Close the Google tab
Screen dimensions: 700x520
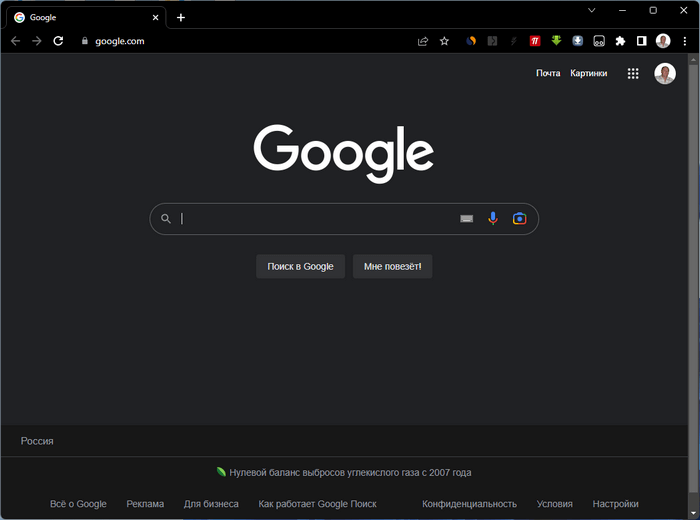[155, 17]
